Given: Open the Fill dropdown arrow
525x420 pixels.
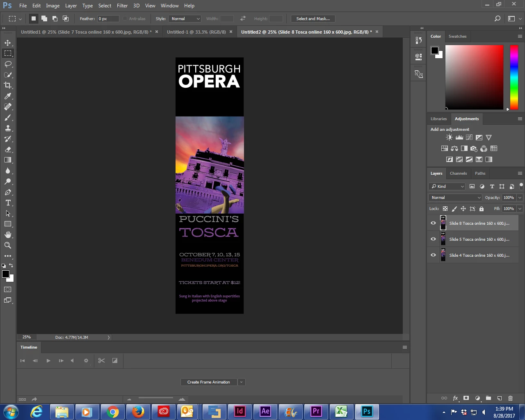Looking at the screenshot, I should click(520, 208).
